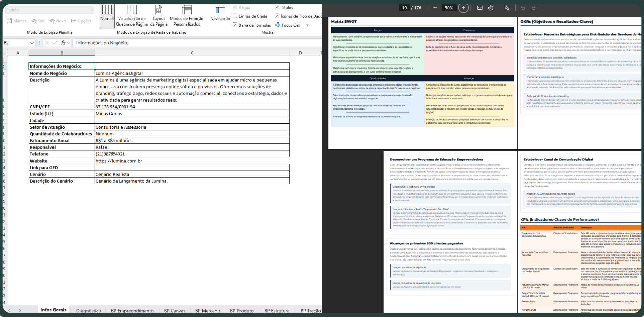The image size is (644, 317).
Task: Select the Link para GED label cell
Action: point(62,167)
